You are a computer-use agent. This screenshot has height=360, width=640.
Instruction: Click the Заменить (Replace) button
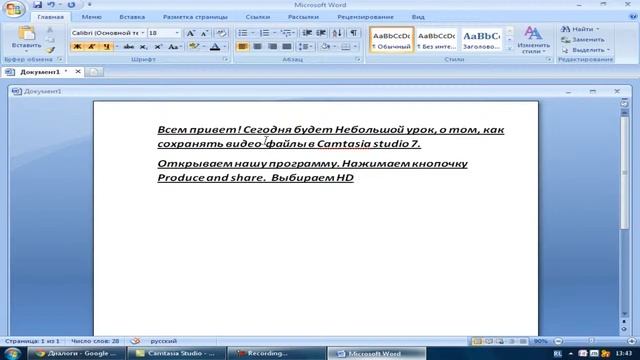[582, 40]
